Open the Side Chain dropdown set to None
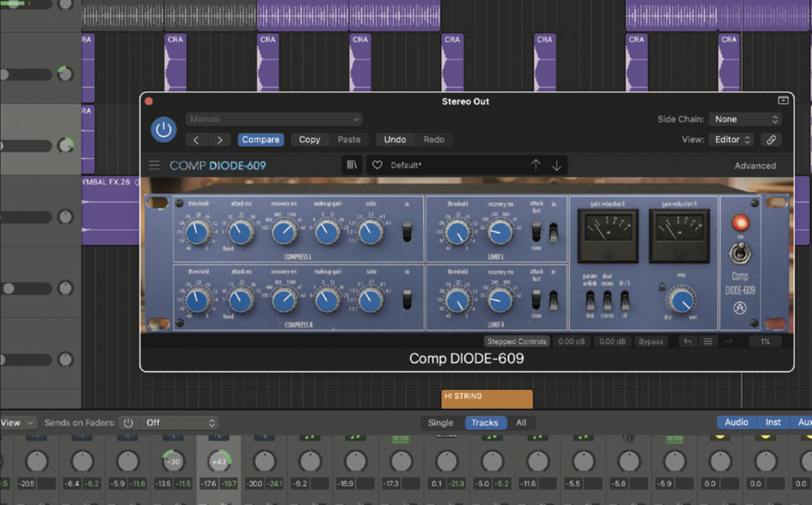The width and height of the screenshot is (812, 505). point(744,119)
